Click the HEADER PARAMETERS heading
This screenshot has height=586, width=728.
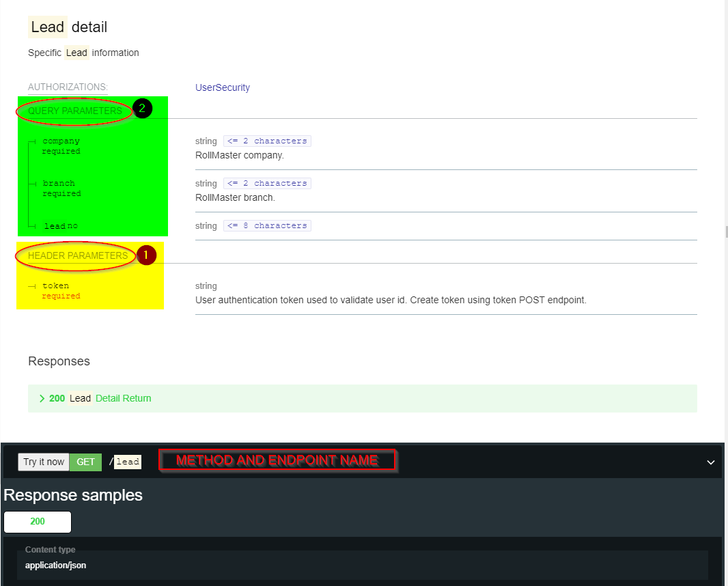[x=78, y=255]
